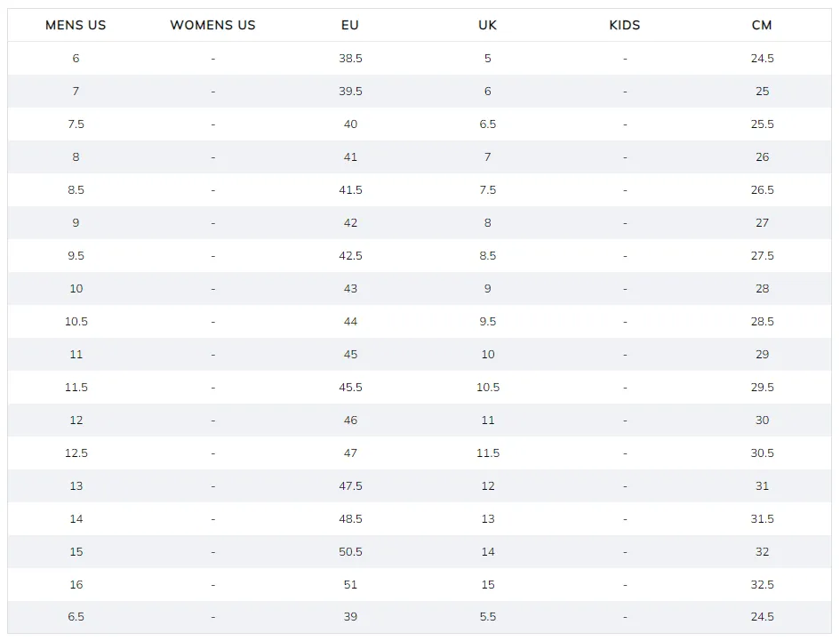This screenshot has height=641, width=840.
Task: Select EU size 45.5 cell
Action: (x=350, y=388)
